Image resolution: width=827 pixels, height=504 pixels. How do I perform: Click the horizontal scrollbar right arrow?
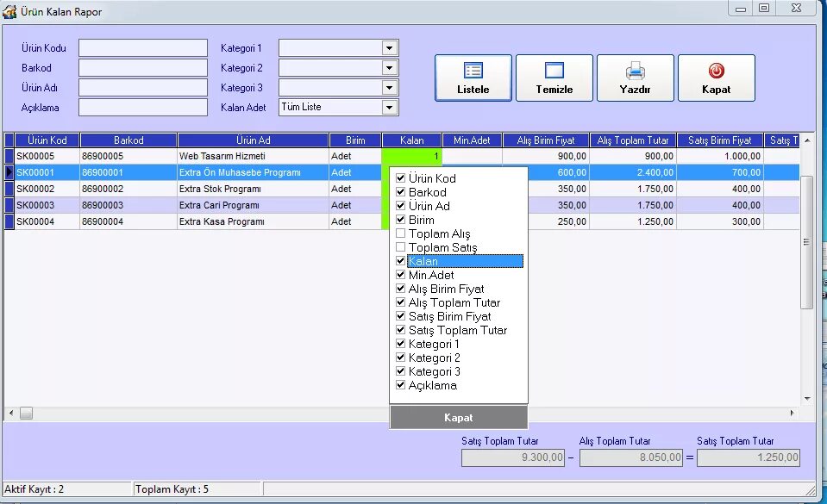coord(792,414)
